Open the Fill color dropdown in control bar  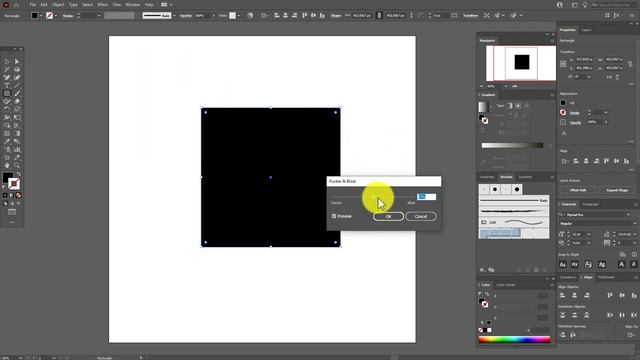[x=41, y=16]
